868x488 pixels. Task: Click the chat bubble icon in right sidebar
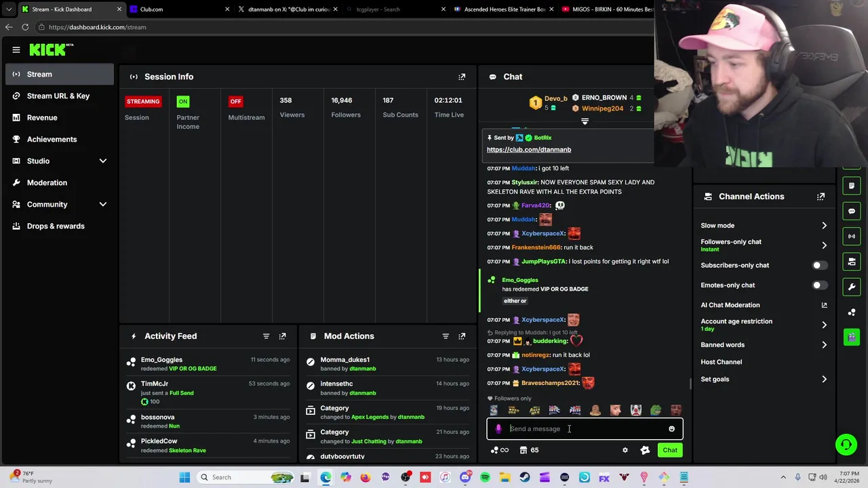tap(852, 211)
